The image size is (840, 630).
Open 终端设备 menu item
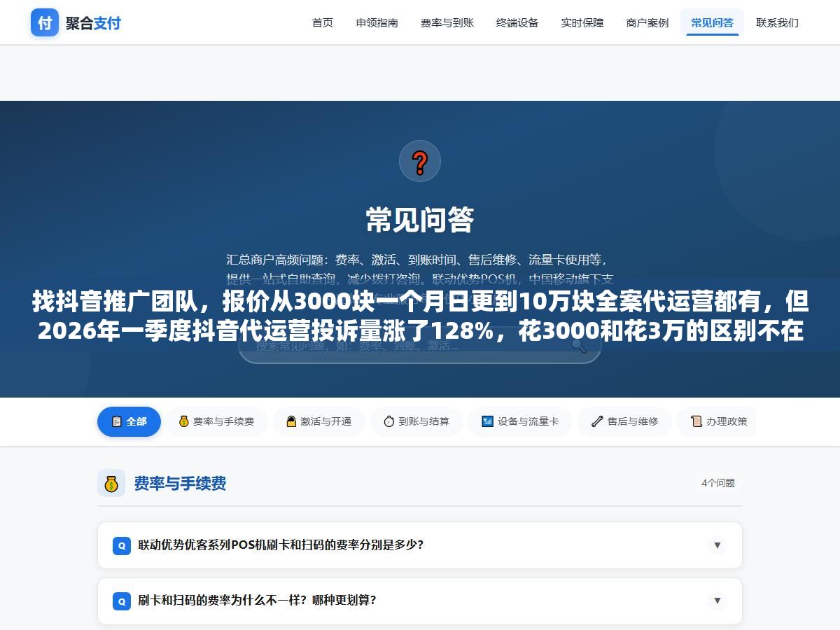517,22
